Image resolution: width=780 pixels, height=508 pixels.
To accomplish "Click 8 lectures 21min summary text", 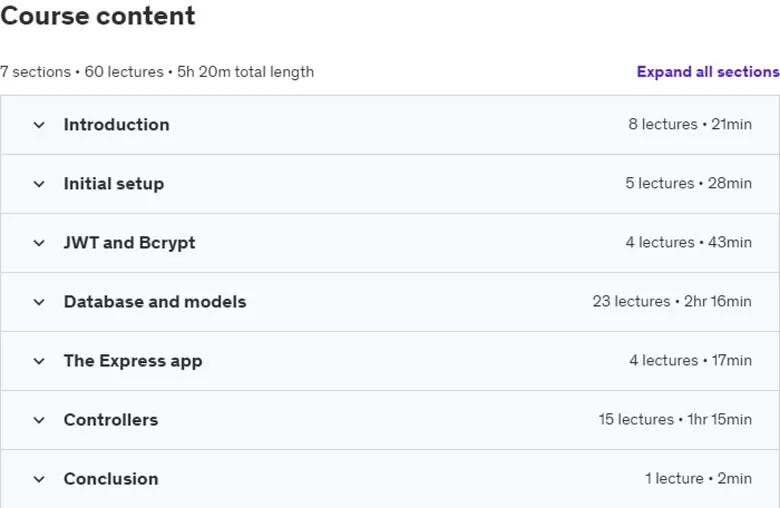I will coord(690,124).
